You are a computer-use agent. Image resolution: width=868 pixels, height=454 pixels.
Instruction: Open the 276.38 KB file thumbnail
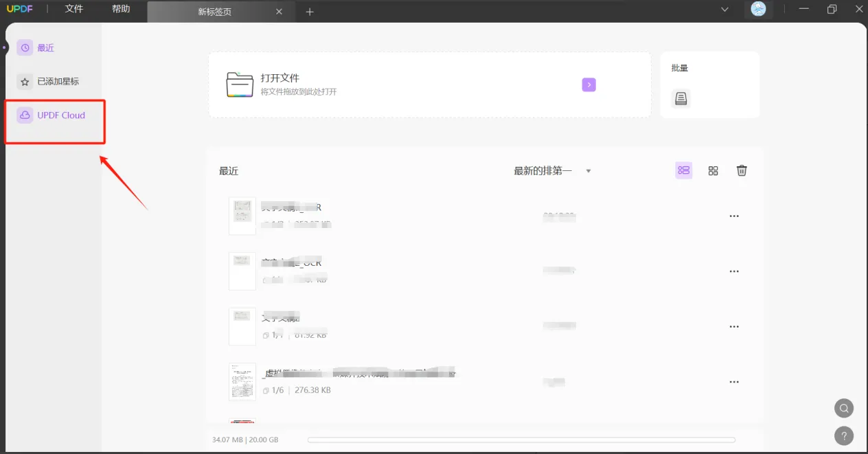(242, 381)
